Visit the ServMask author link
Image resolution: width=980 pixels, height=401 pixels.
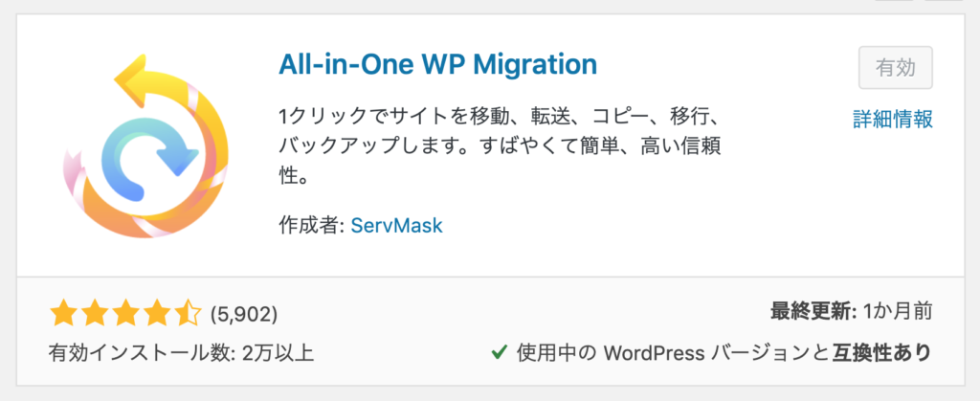tap(396, 227)
